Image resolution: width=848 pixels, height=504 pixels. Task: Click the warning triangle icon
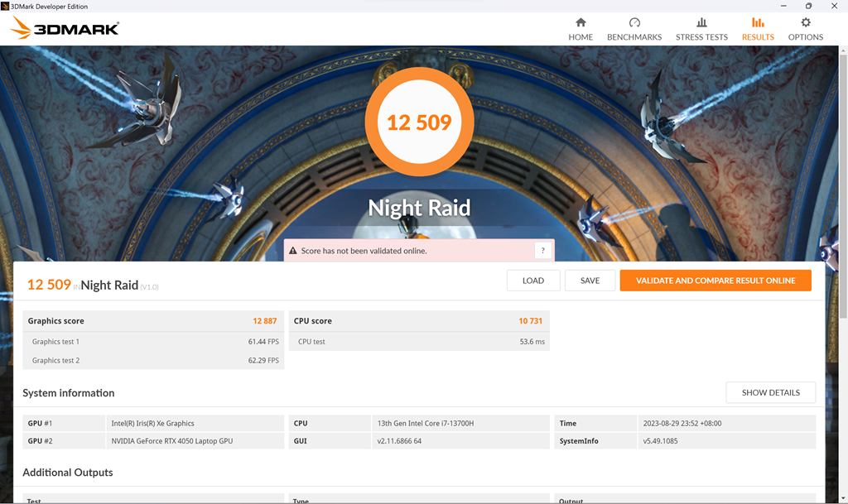tap(293, 251)
